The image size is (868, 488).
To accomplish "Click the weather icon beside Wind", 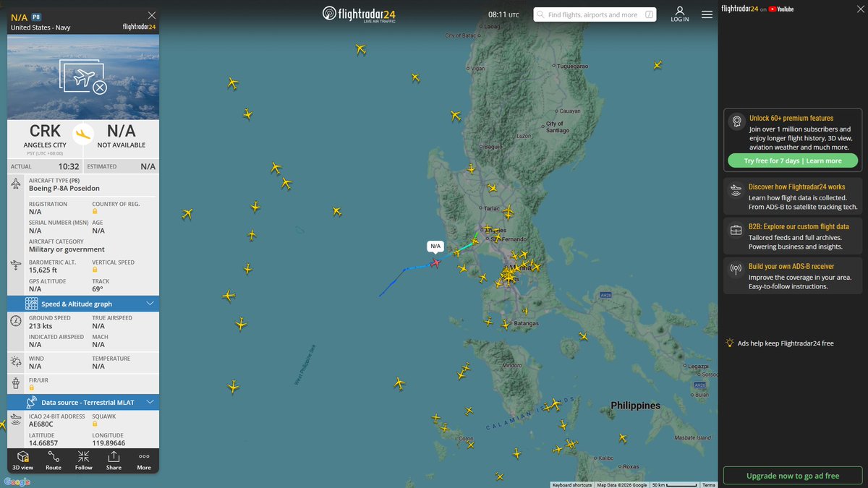I will 16,361.
